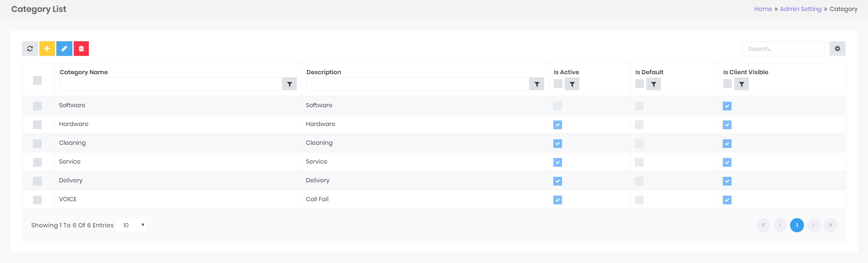Go to the Home breadcrumb link
The height and width of the screenshot is (263, 868).
tap(763, 9)
